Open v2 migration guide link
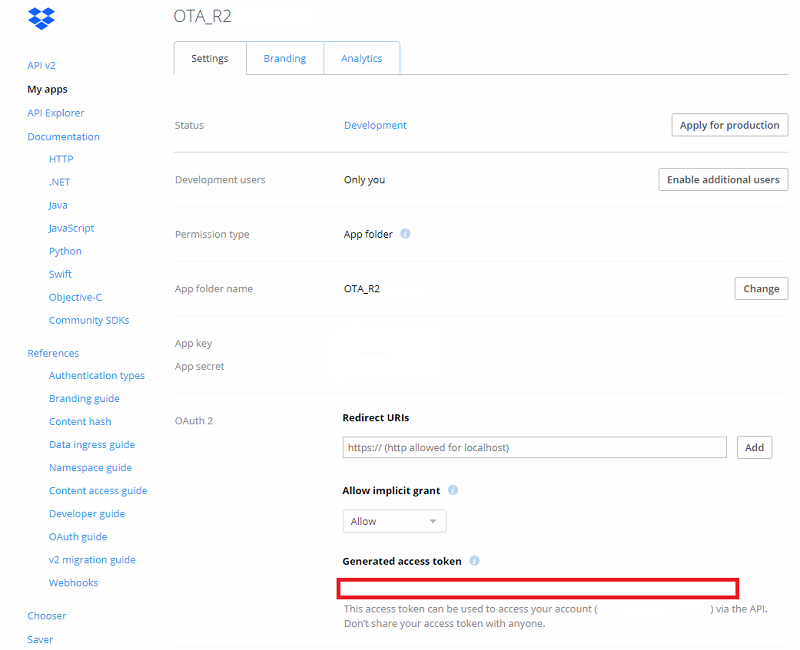 click(92, 560)
